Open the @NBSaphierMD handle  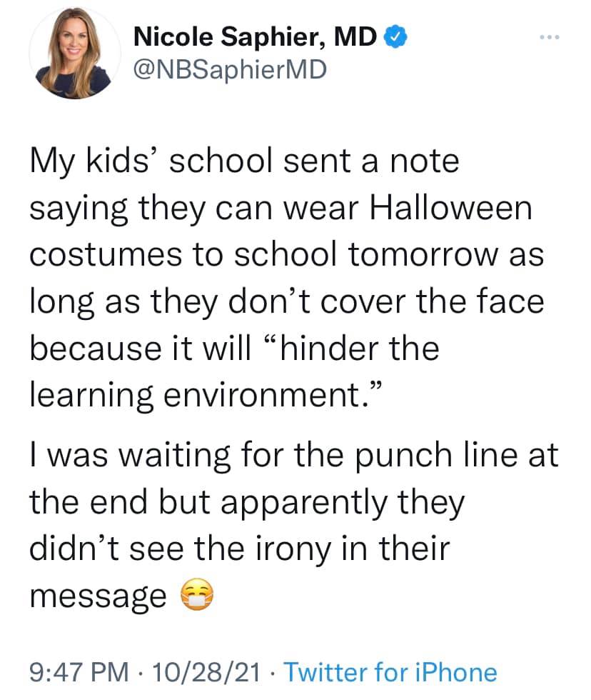tap(230, 70)
